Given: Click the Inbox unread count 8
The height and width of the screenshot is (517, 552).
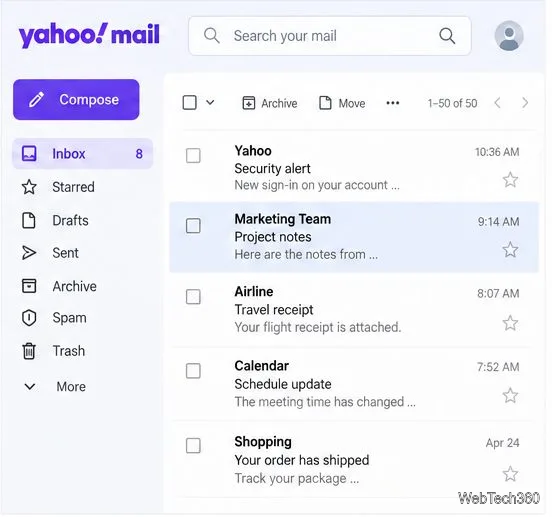Looking at the screenshot, I should pyautogui.click(x=139, y=154).
